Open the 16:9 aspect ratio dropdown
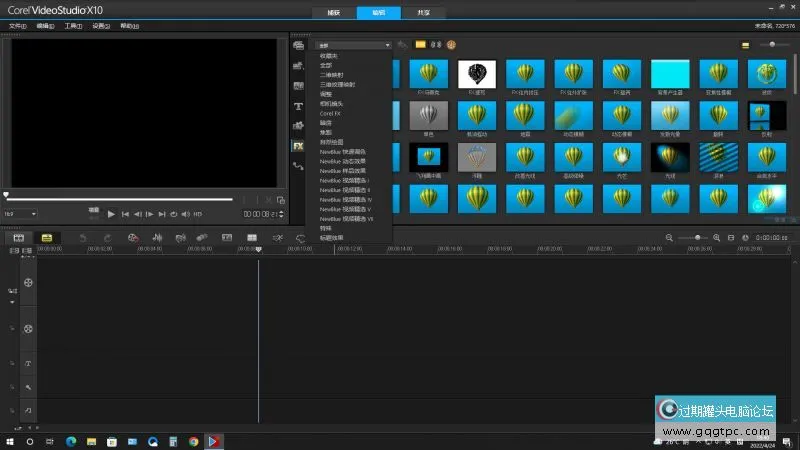The width and height of the screenshot is (800, 450). coord(20,214)
